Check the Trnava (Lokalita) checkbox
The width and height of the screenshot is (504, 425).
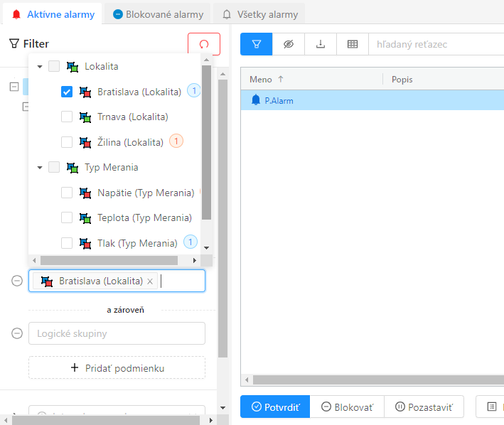67,117
